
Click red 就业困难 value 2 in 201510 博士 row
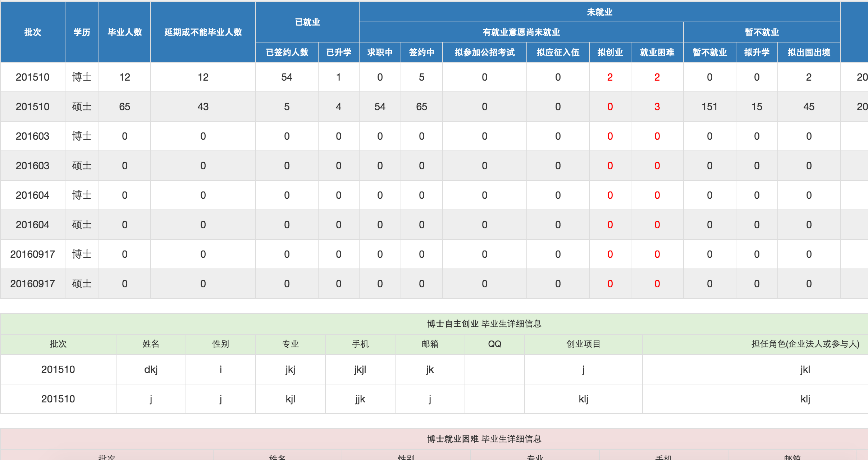tap(657, 77)
